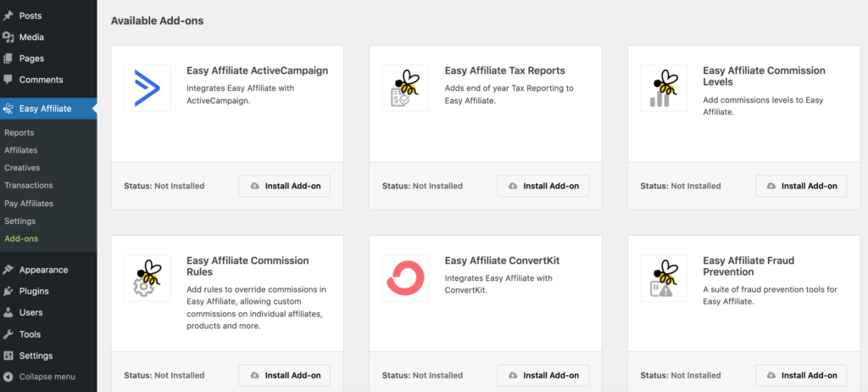Click the Available Add-ons heading
Image resolution: width=868 pixels, height=392 pixels.
(157, 21)
